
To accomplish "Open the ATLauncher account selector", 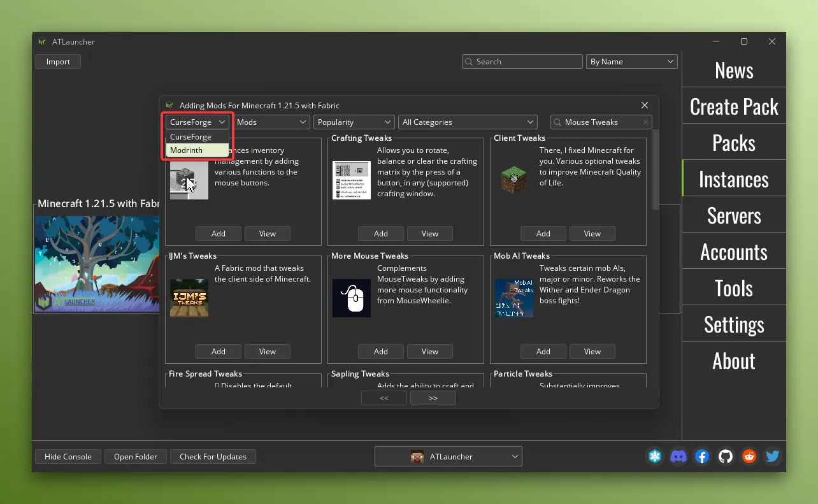I will (x=448, y=456).
